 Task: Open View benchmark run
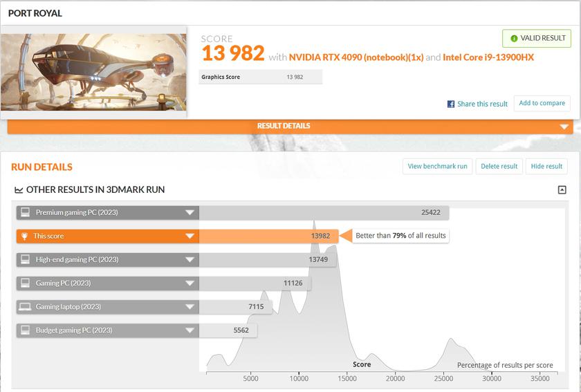(x=437, y=166)
